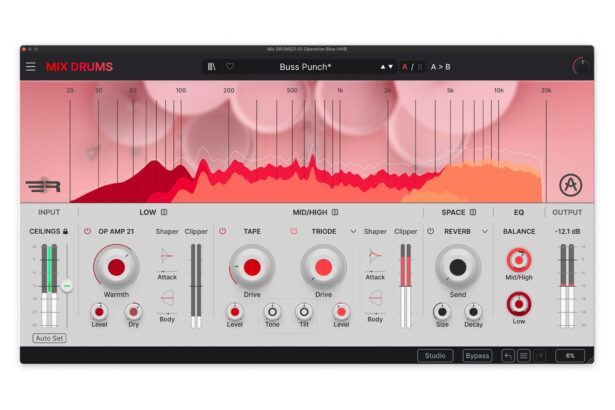Screen dimensions: 615x410
Task: Copy settings with A > B button
Action: click(x=440, y=67)
